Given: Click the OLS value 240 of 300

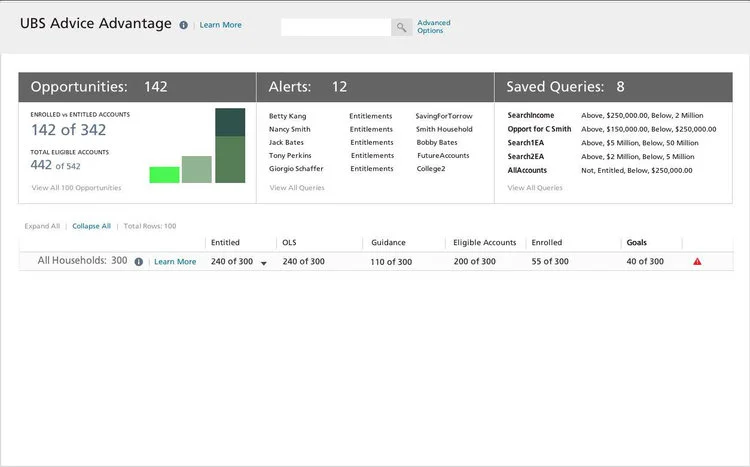Looking at the screenshot, I should [303, 261].
